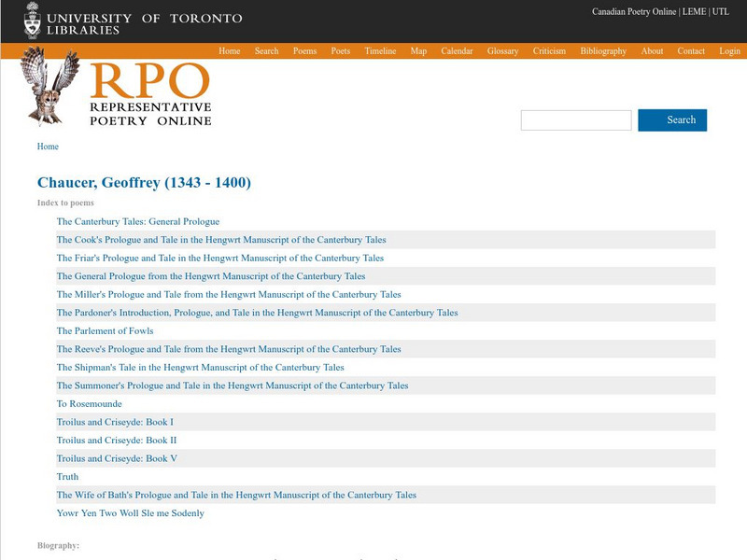Open The Summoner's Prologue and Tale link
Image resolution: width=747 pixels, height=560 pixels.
coord(233,385)
